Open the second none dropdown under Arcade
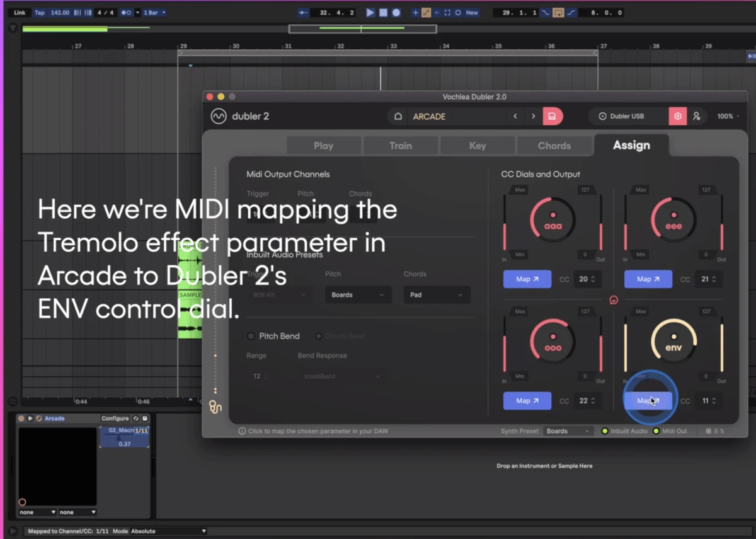The height and width of the screenshot is (539, 756). [78, 513]
